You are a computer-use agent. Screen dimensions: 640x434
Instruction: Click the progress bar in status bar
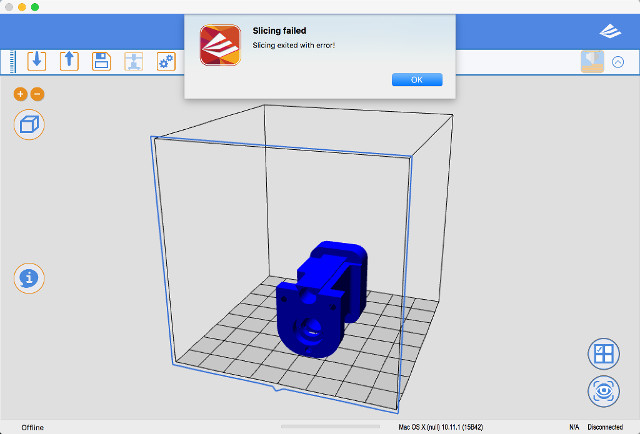coord(330,427)
